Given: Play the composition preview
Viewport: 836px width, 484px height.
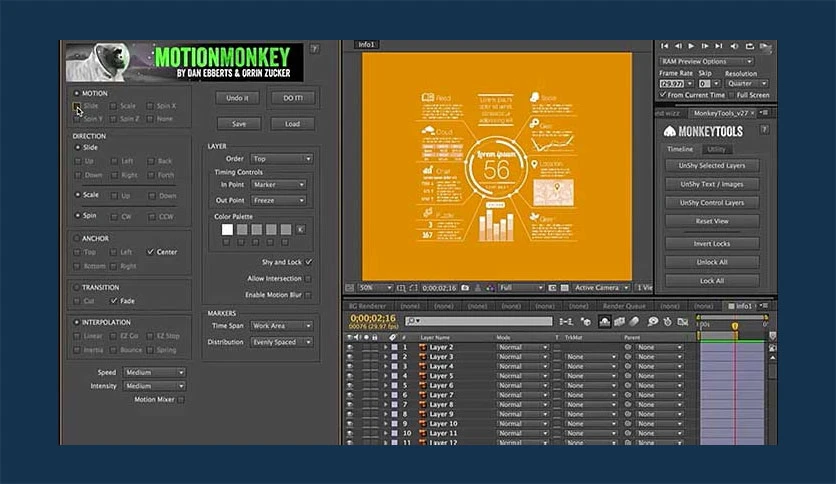Looking at the screenshot, I should (x=692, y=46).
